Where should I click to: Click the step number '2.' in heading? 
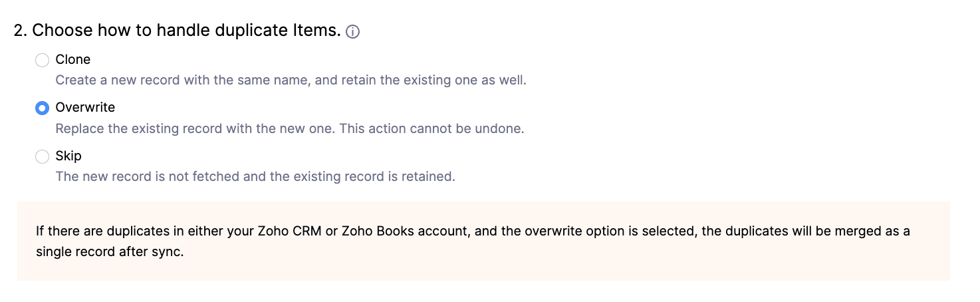point(21,31)
